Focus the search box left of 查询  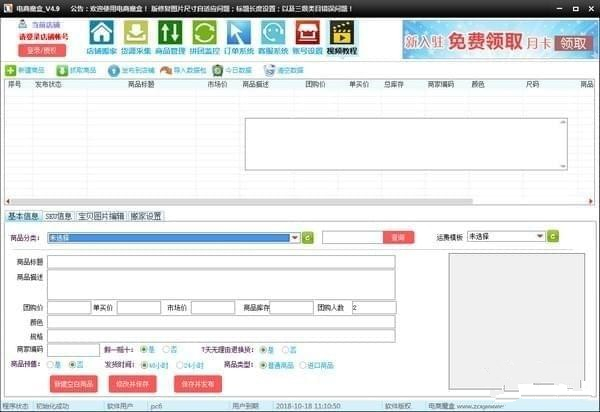(352, 238)
